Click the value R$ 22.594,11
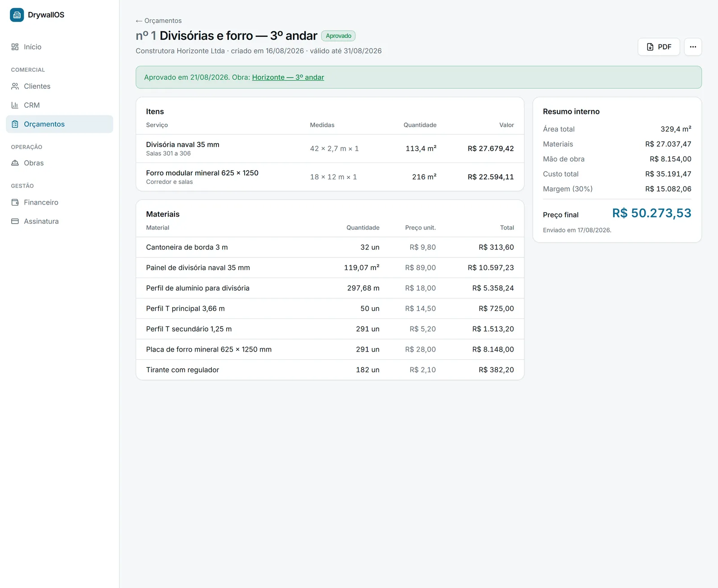This screenshot has height=588, width=718. click(x=490, y=177)
